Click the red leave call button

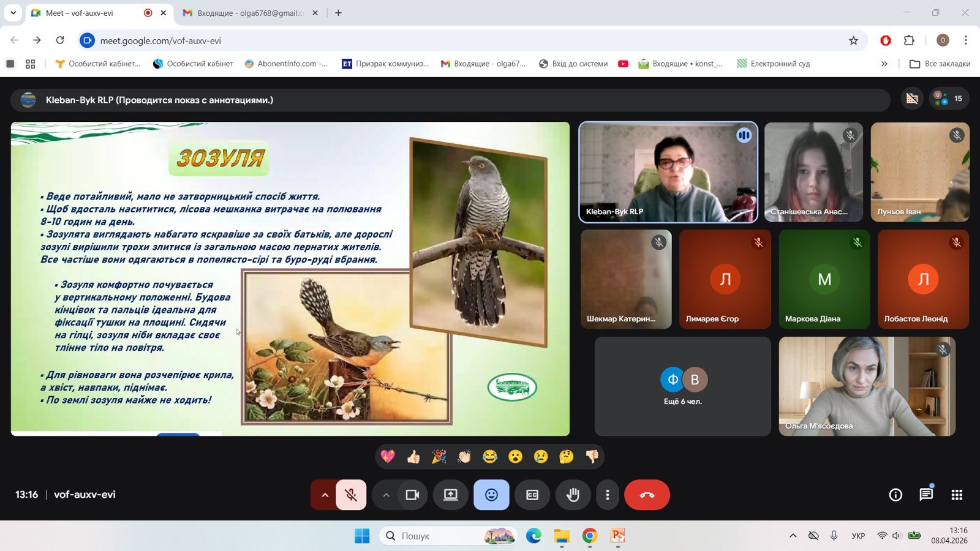647,495
